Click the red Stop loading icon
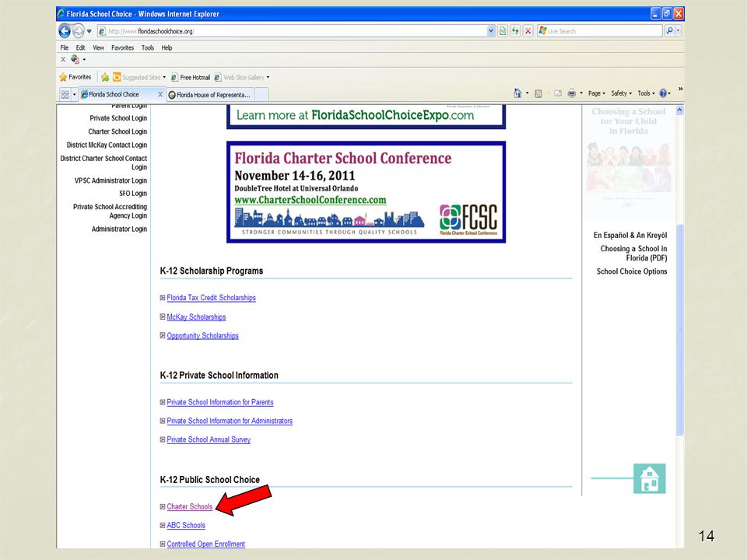The width and height of the screenshot is (747, 560). (528, 31)
